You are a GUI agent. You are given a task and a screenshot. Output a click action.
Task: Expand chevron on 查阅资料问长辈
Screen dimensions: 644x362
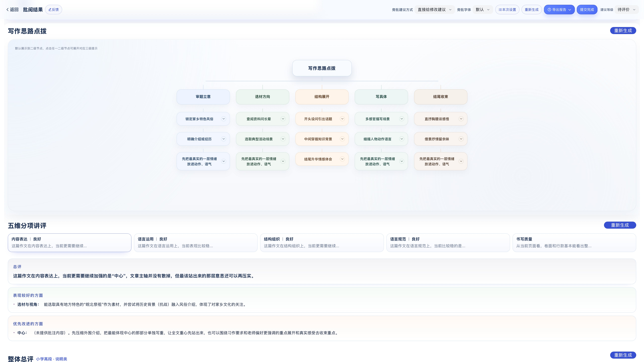click(x=283, y=119)
